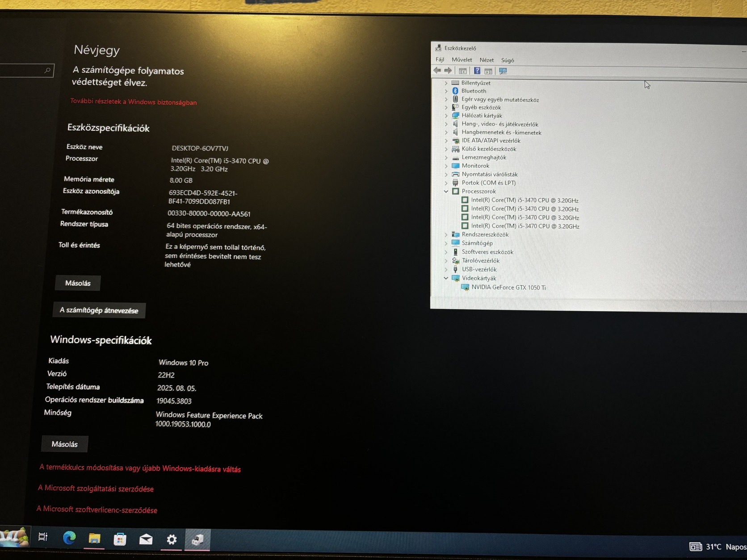The image size is (747, 560).
Task: Expand Hang-, video- és játékvezérlők
Action: click(x=446, y=124)
